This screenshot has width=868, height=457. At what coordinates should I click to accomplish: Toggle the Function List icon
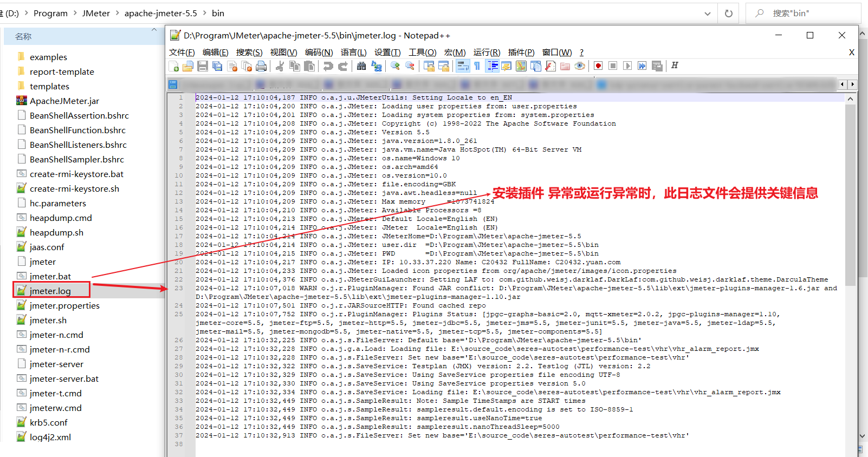point(550,66)
